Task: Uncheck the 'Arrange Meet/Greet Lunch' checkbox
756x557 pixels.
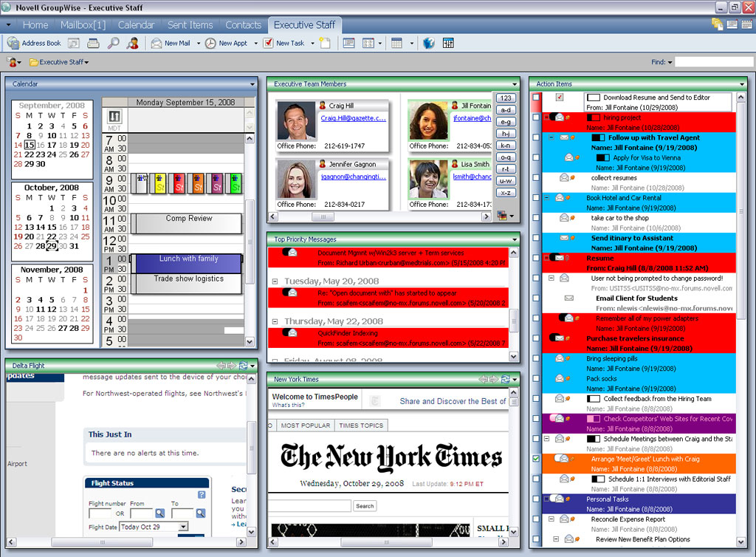Action: click(x=536, y=459)
